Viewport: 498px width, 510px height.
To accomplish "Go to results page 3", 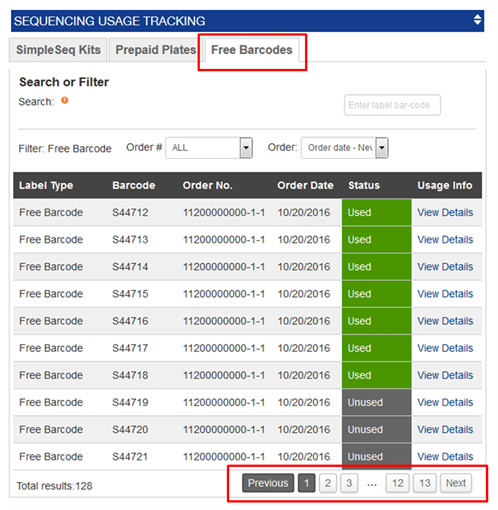I will [x=349, y=483].
